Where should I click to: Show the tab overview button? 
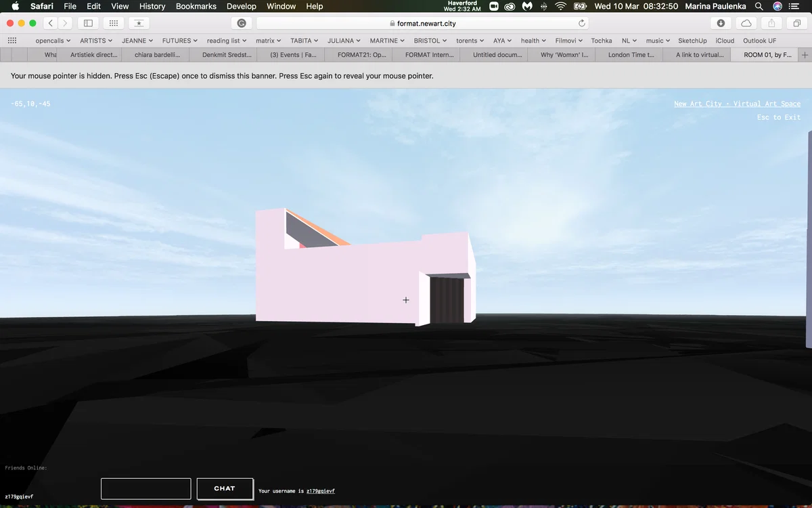(x=796, y=23)
